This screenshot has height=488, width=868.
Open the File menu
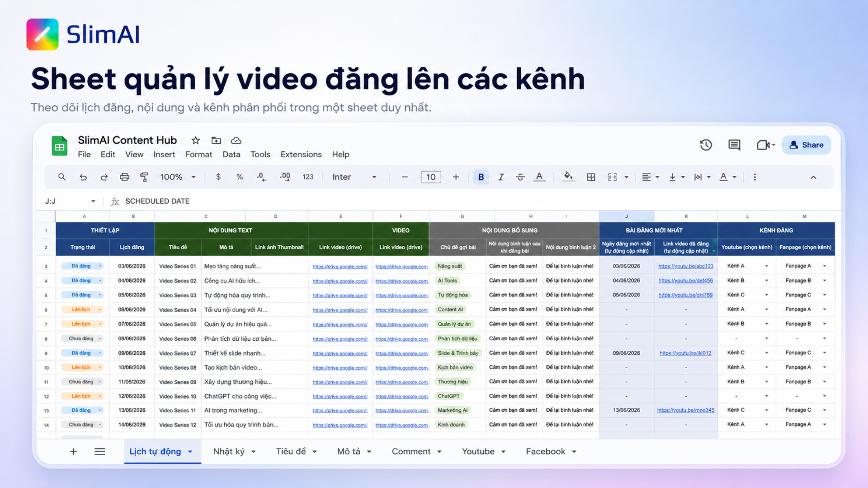(x=84, y=155)
